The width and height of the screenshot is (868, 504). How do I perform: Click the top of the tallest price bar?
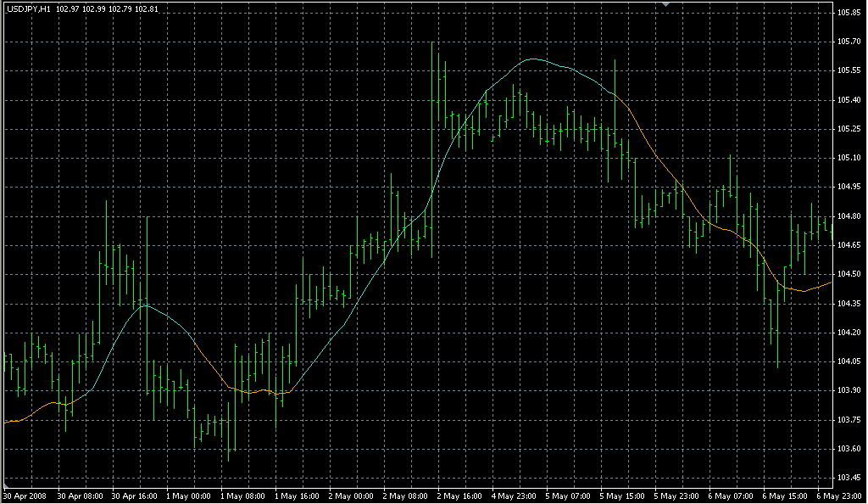(x=432, y=42)
